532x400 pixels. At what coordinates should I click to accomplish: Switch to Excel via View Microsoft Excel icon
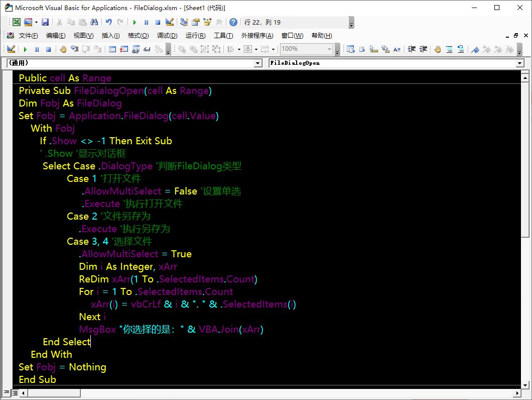(16, 23)
